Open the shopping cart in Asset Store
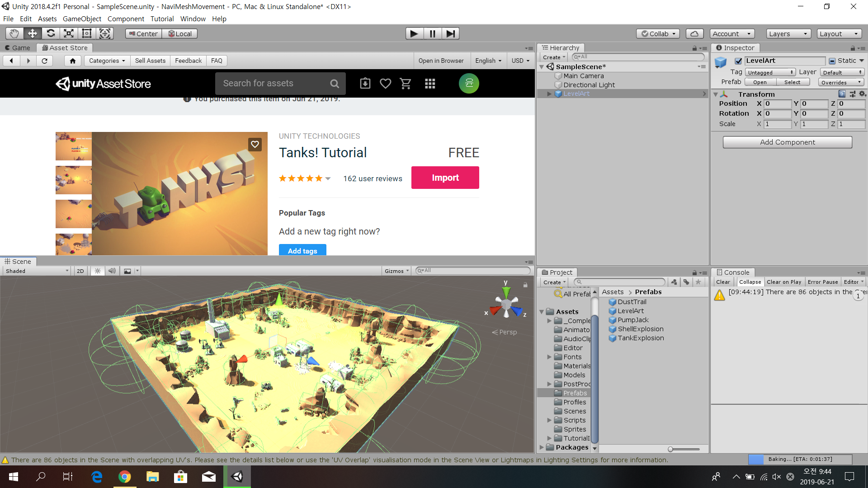868x488 pixels. pyautogui.click(x=406, y=84)
